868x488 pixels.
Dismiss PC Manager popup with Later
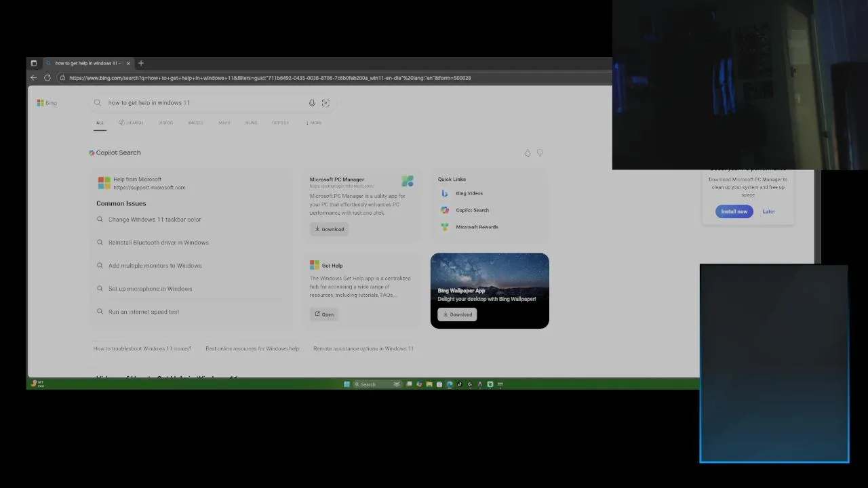[x=768, y=211]
